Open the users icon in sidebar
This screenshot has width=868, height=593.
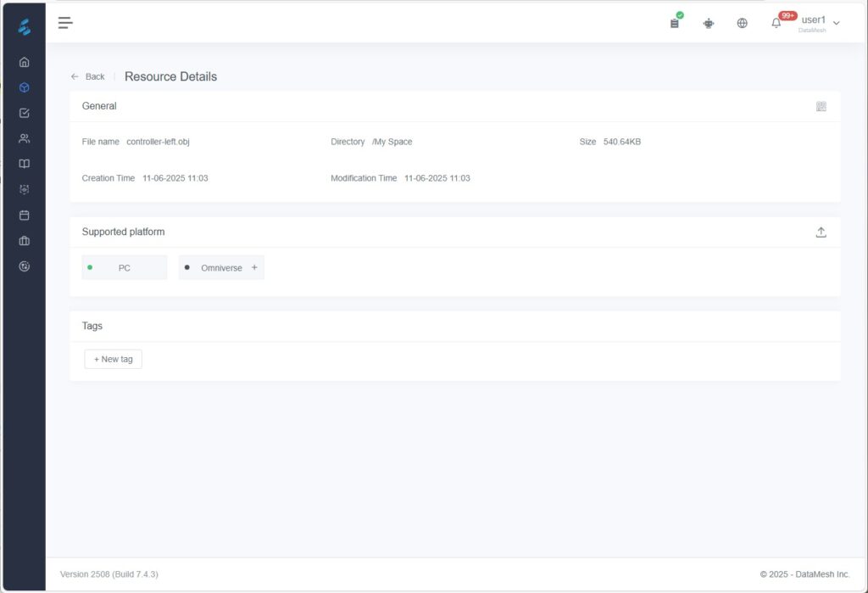[x=25, y=138]
